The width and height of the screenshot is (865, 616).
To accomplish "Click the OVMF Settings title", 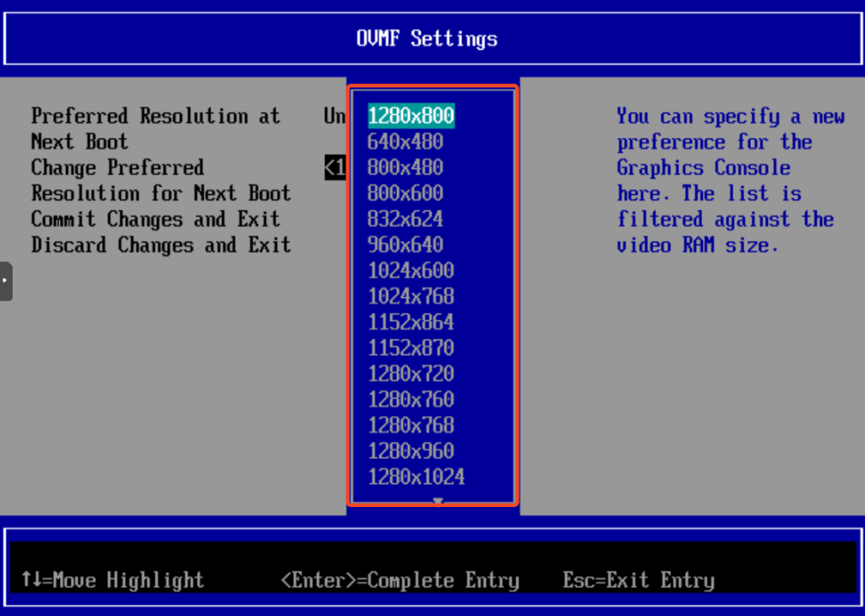I will [427, 39].
